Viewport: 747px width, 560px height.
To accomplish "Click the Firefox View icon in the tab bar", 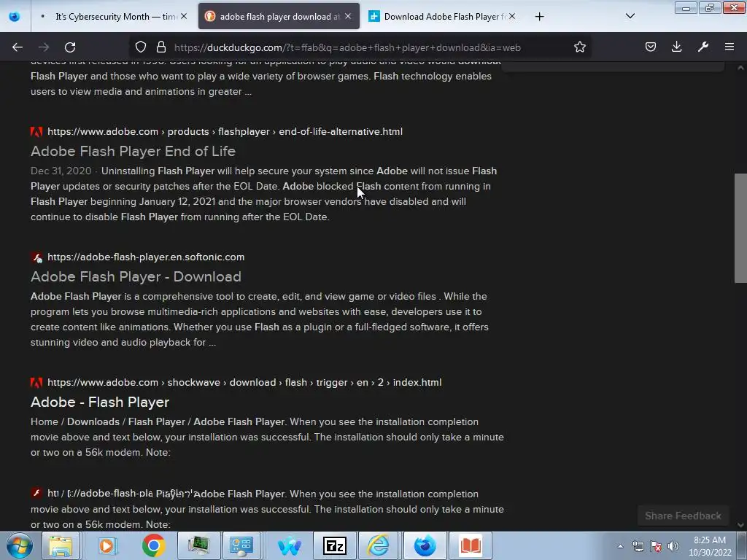I will [15, 17].
